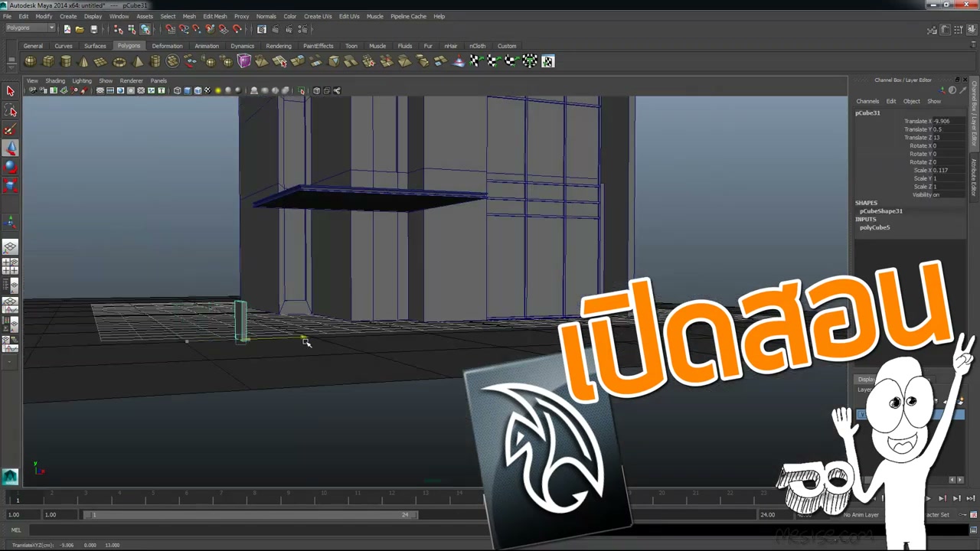Activate the Paint Selection tool

point(10,129)
